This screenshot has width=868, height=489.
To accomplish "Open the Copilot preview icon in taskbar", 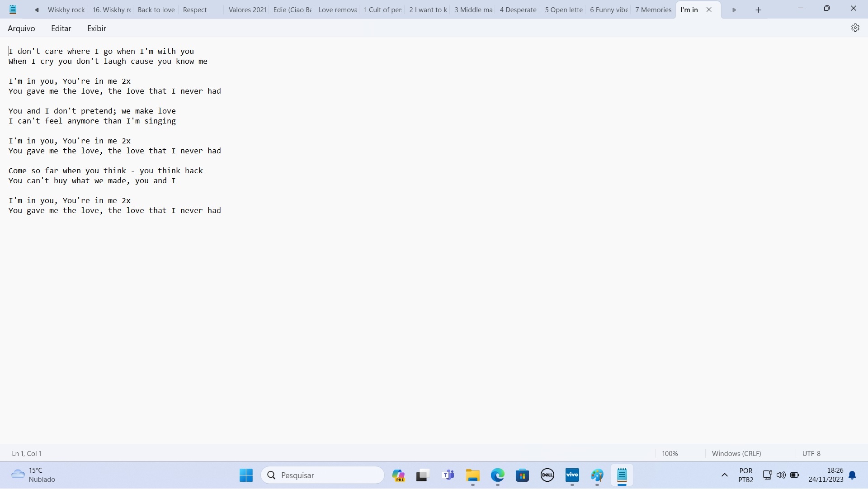I will click(398, 475).
